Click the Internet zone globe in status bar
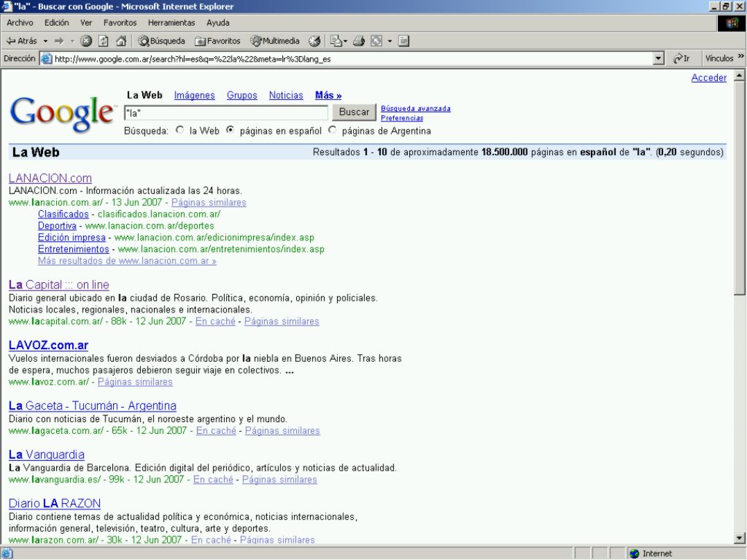This screenshot has width=747, height=560. pos(634,553)
